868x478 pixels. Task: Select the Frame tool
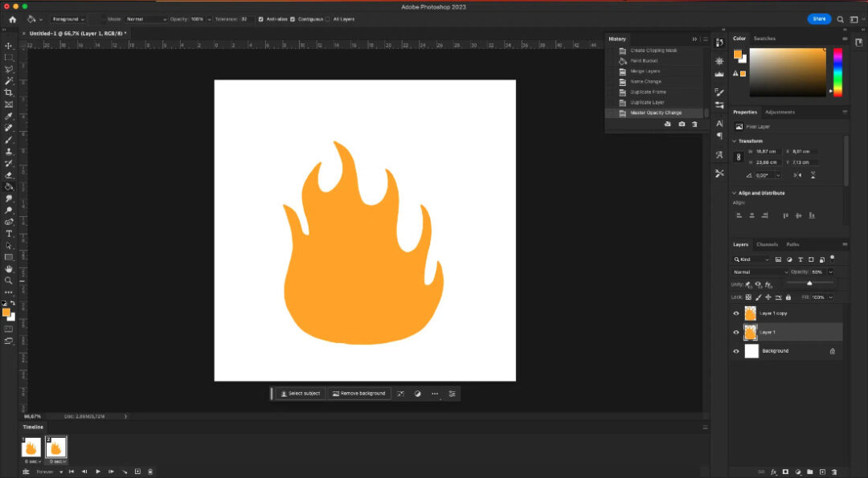[x=8, y=104]
